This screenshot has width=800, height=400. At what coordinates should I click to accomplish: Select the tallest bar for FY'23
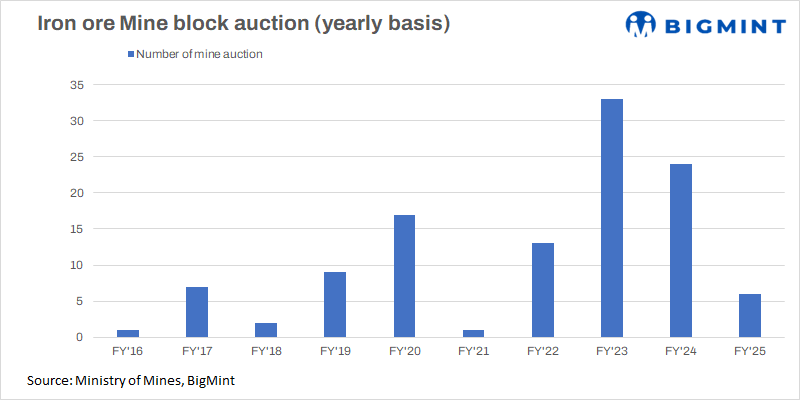(x=612, y=218)
